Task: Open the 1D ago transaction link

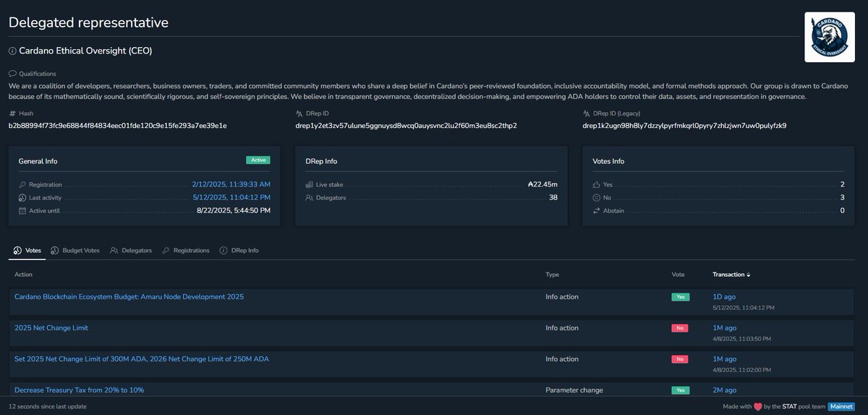Action: pyautogui.click(x=724, y=297)
